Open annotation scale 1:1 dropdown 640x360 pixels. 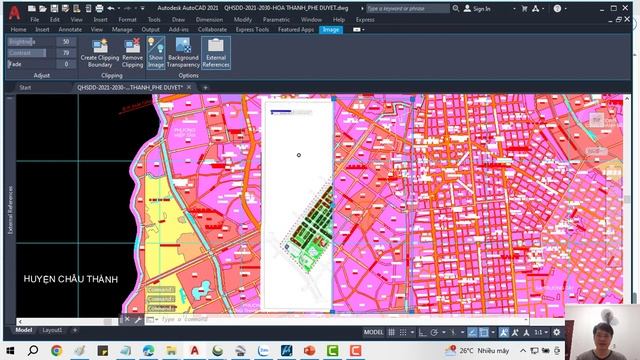click(x=541, y=332)
